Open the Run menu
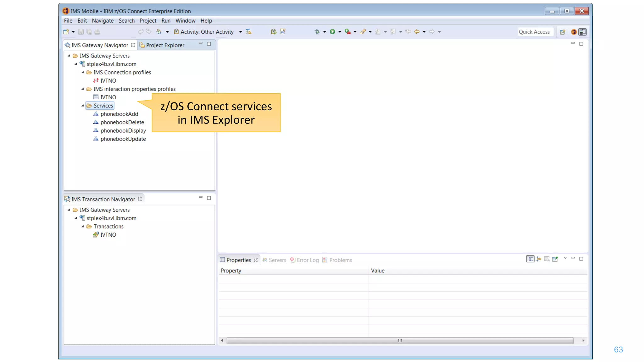 pyautogui.click(x=166, y=21)
